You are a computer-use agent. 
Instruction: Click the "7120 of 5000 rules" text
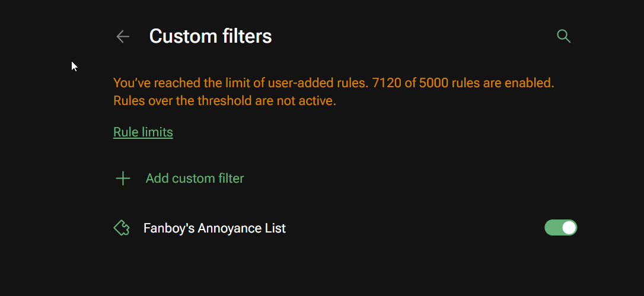click(426, 83)
